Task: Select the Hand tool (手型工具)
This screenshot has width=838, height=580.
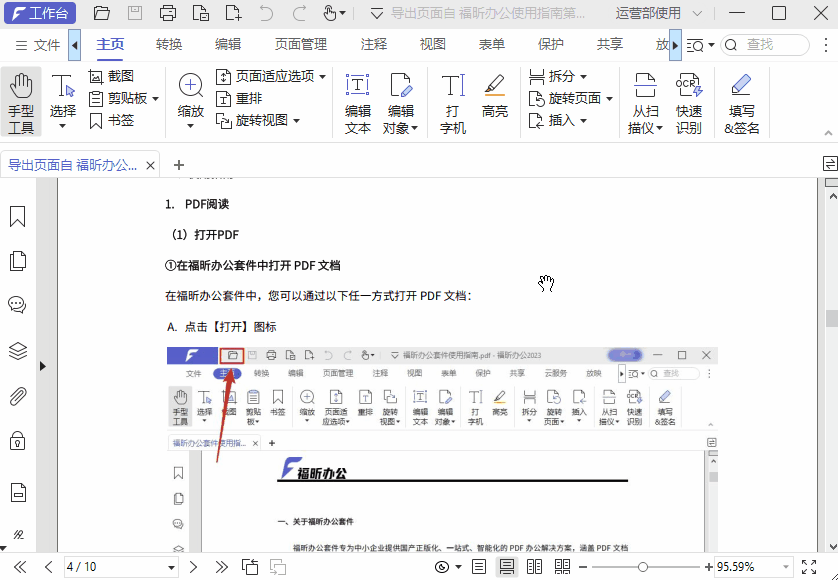Action: pyautogui.click(x=20, y=98)
